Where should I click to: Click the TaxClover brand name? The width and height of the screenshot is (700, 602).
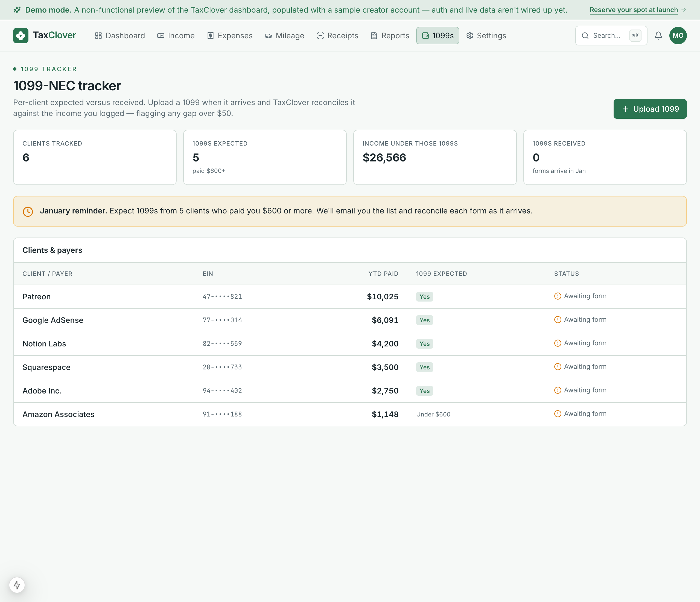[55, 35]
